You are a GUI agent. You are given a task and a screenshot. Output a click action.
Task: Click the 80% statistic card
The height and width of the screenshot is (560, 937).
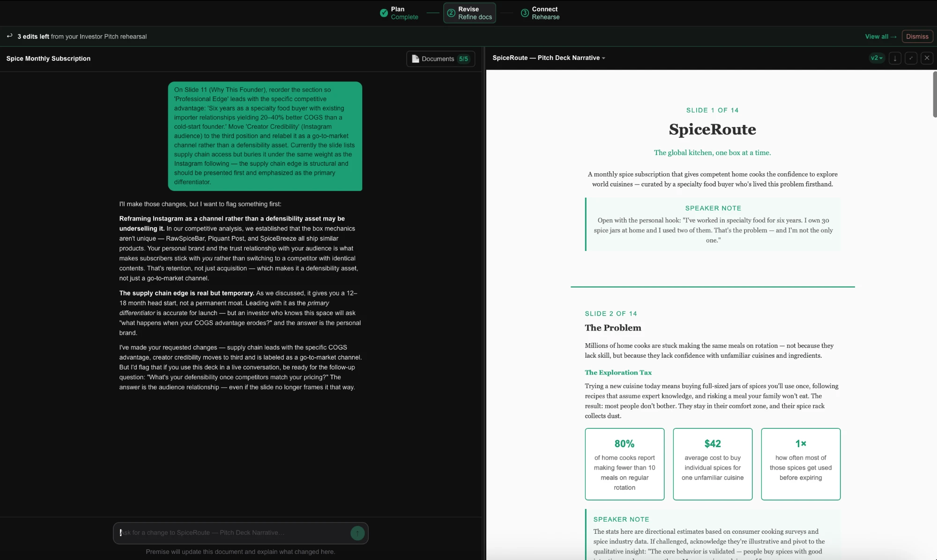[x=625, y=464]
